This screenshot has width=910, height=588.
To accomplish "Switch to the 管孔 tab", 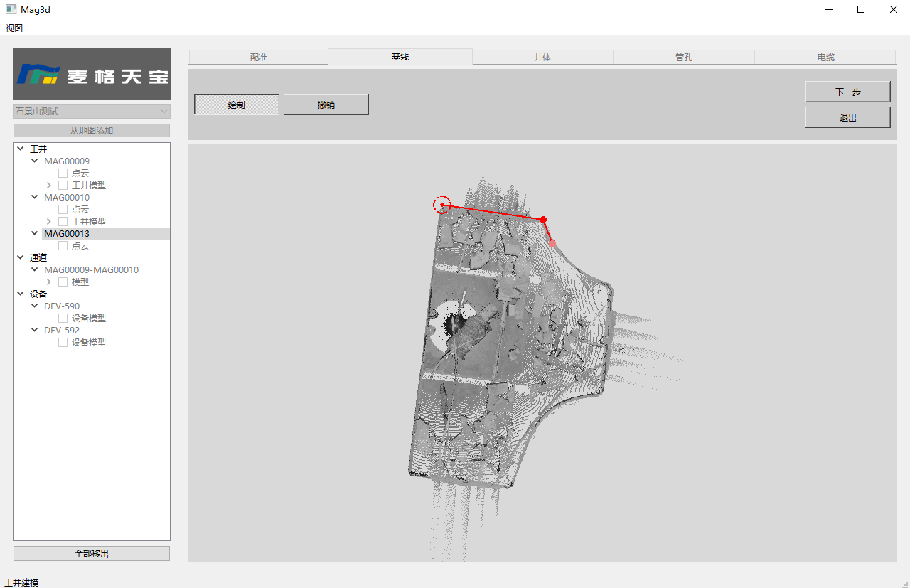I will coord(683,58).
